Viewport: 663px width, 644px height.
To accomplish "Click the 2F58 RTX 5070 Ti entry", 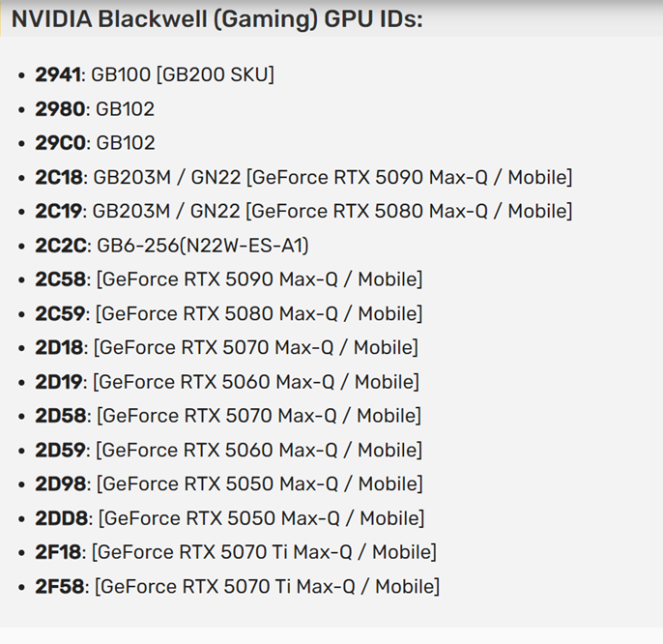I will (238, 586).
